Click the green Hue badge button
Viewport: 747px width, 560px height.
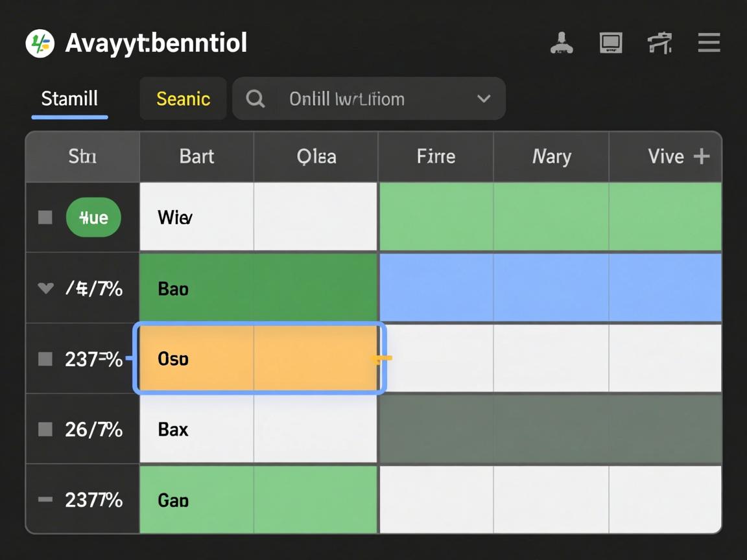(93, 217)
